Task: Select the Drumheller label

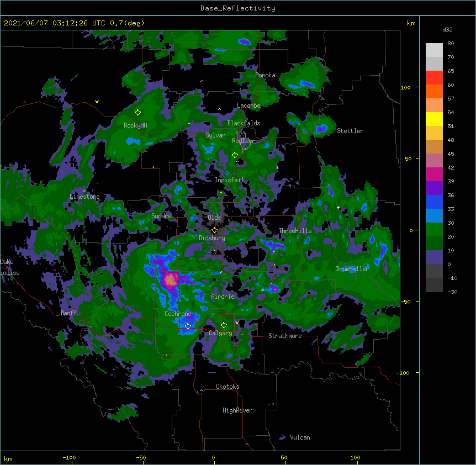Action: [352, 269]
